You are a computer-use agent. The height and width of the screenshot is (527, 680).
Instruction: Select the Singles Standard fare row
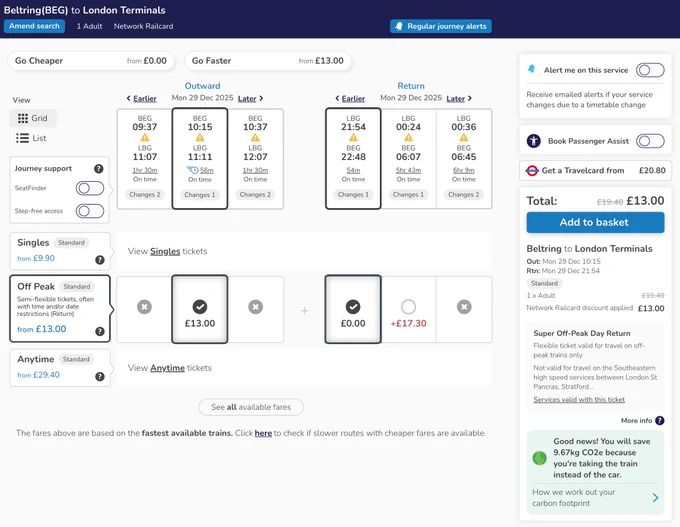[x=60, y=251]
